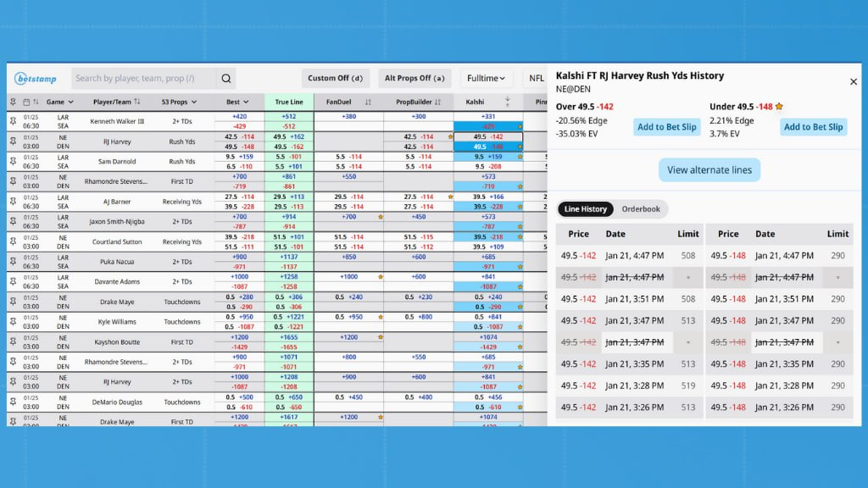The image size is (868, 488).
Task: Close the Rush Yds History panel
Action: pos(853,82)
